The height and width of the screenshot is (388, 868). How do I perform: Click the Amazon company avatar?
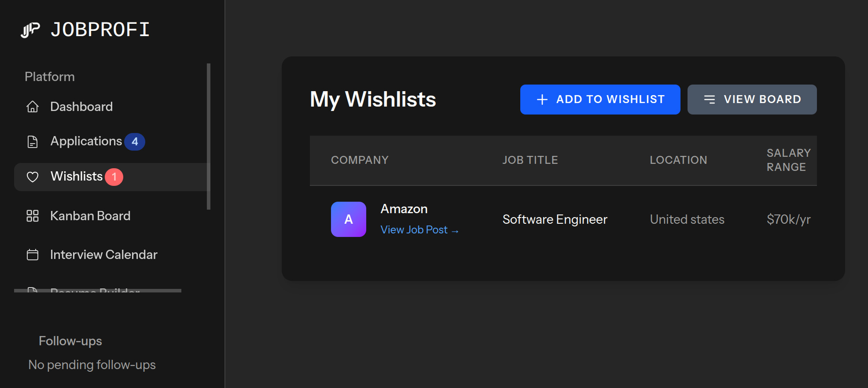coord(348,219)
